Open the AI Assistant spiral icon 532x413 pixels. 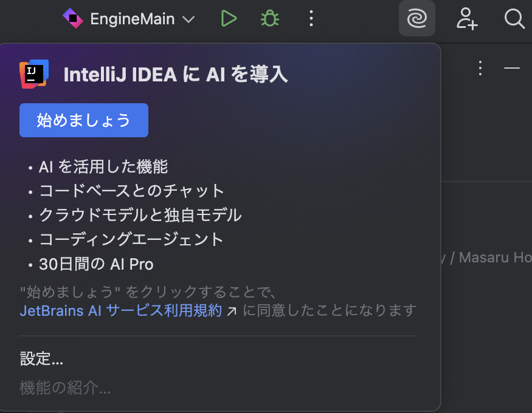click(x=416, y=18)
